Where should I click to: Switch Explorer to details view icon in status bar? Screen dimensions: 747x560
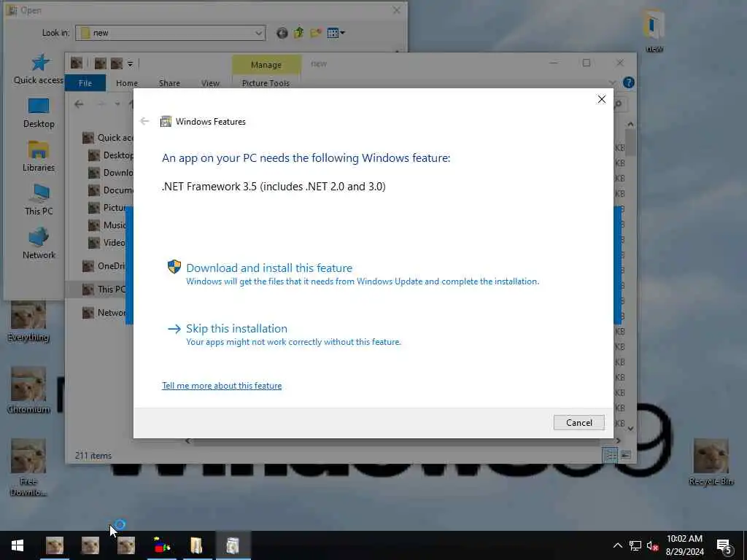pyautogui.click(x=610, y=455)
